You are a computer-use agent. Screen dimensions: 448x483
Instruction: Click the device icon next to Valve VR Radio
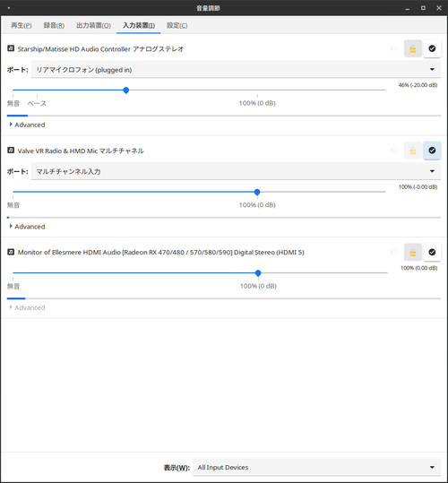[11, 150]
